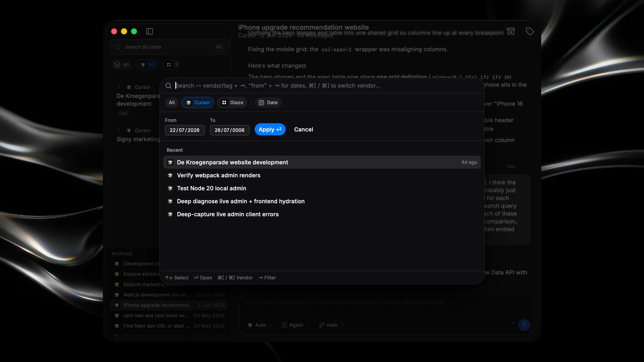Open De Kroegenparade website development result
This screenshot has height=362, width=644.
322,162
